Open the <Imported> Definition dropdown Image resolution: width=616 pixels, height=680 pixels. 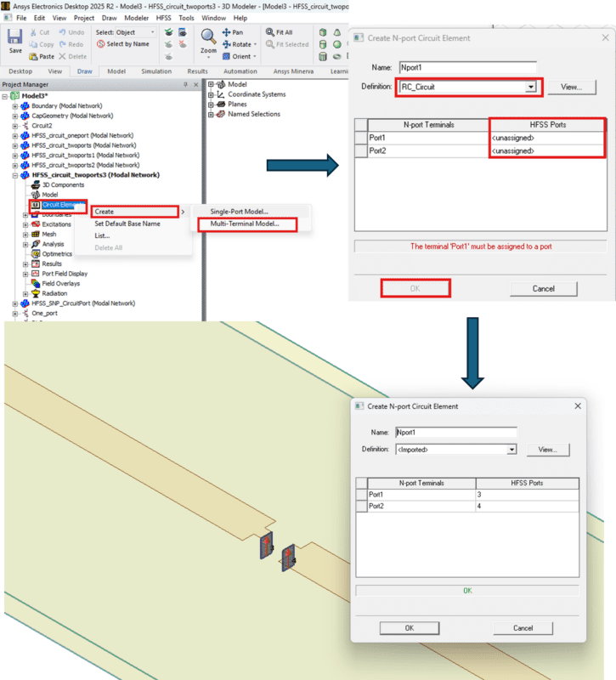511,450
